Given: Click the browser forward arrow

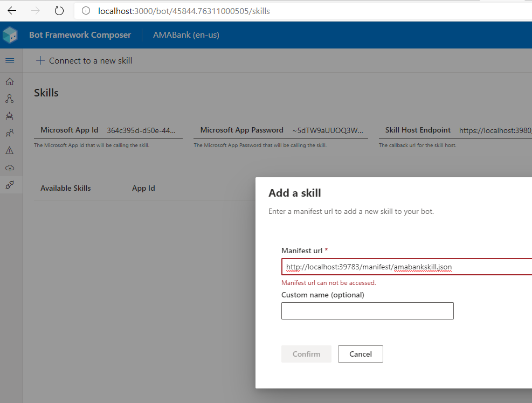Looking at the screenshot, I should pos(35,11).
